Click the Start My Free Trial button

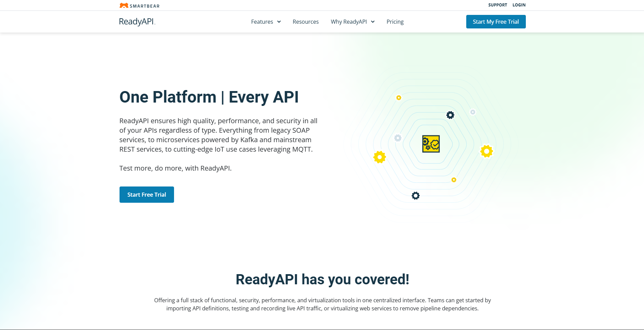[x=496, y=22]
